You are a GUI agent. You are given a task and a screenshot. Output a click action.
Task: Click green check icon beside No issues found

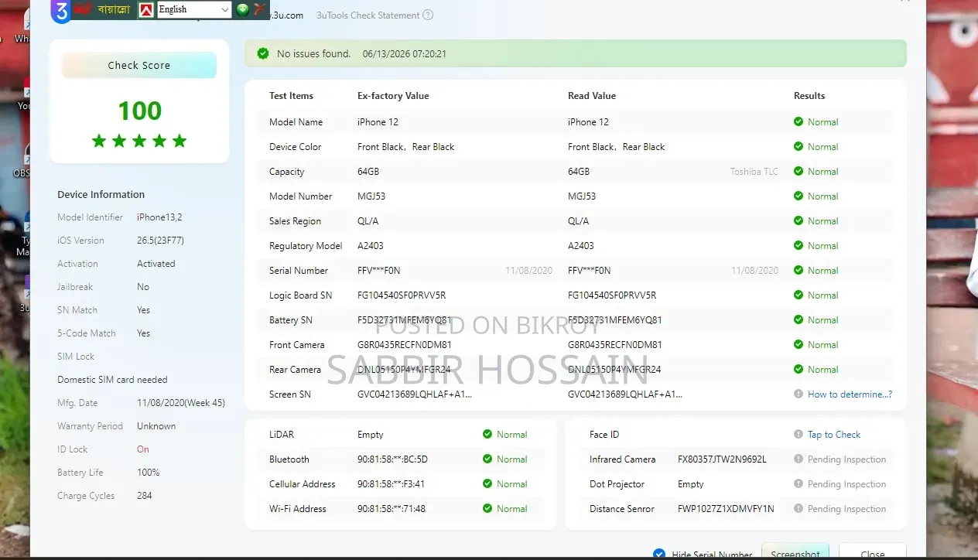(263, 53)
